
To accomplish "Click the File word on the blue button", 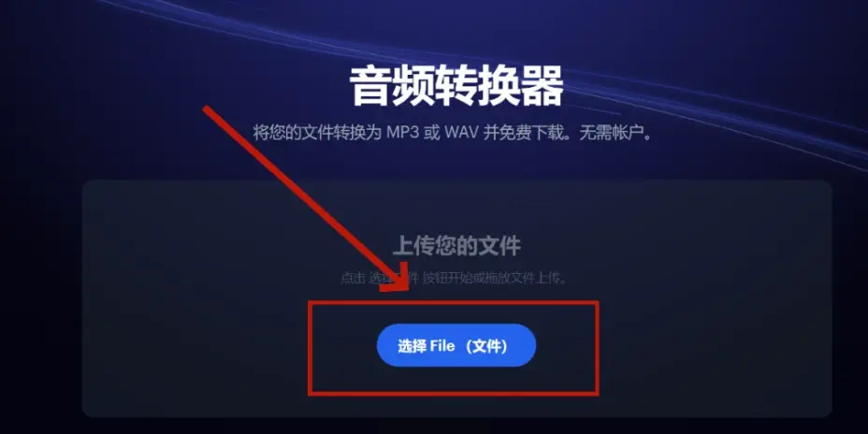I will [441, 346].
